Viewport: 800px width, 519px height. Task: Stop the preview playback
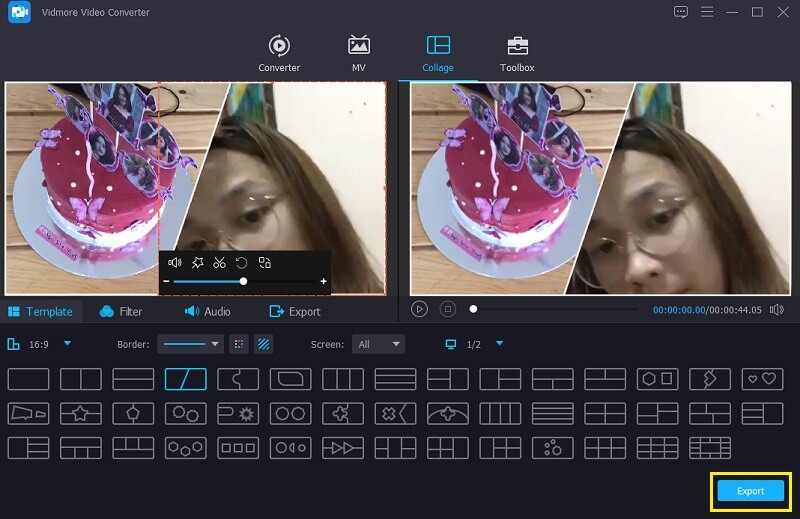pyautogui.click(x=448, y=309)
